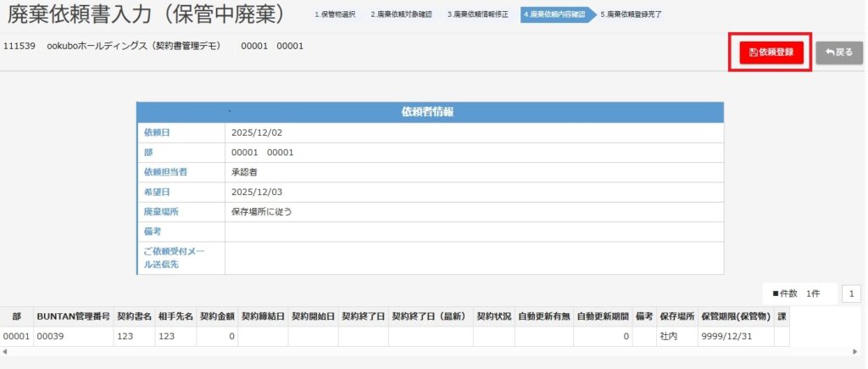Click the 契約書名 column header

point(135,316)
